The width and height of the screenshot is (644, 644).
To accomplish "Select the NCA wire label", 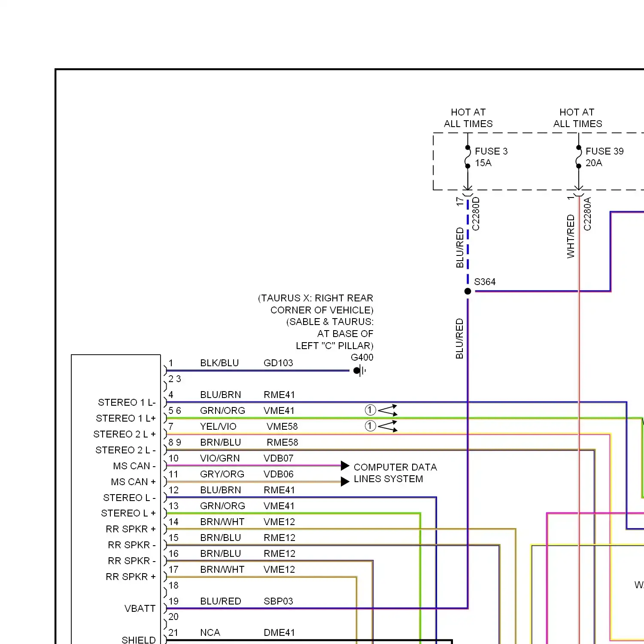I will tap(210, 632).
